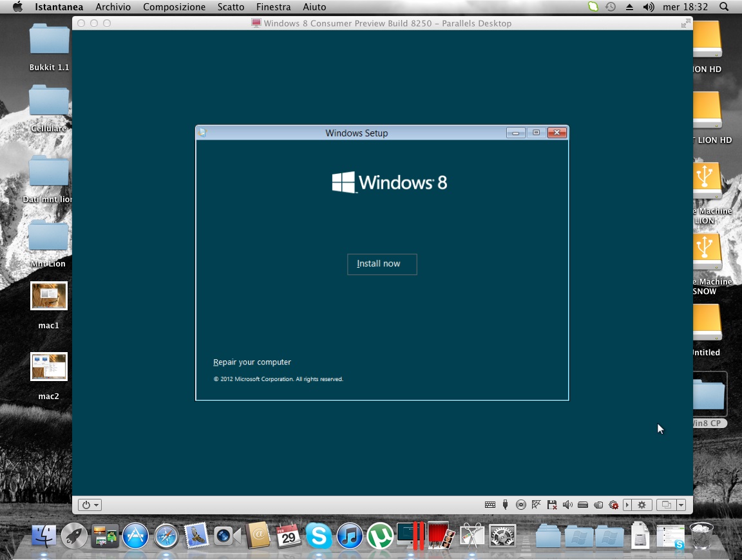The height and width of the screenshot is (560, 742).
Task: Open iTunes from the Dock
Action: click(x=350, y=536)
